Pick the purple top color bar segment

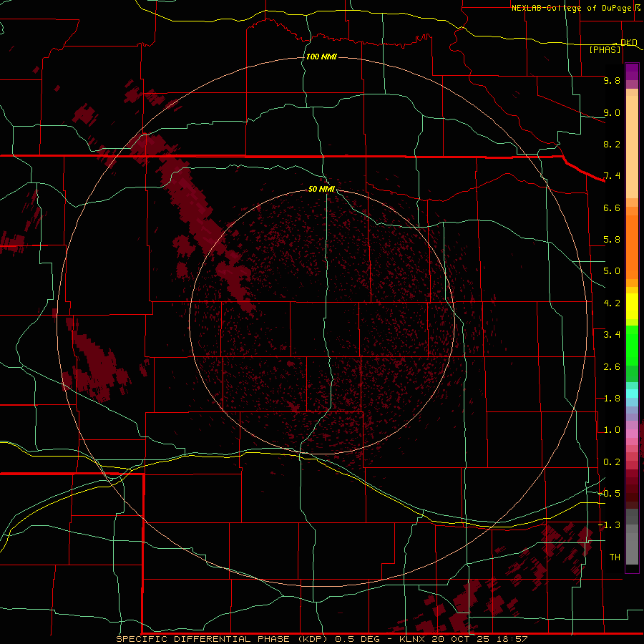click(632, 72)
